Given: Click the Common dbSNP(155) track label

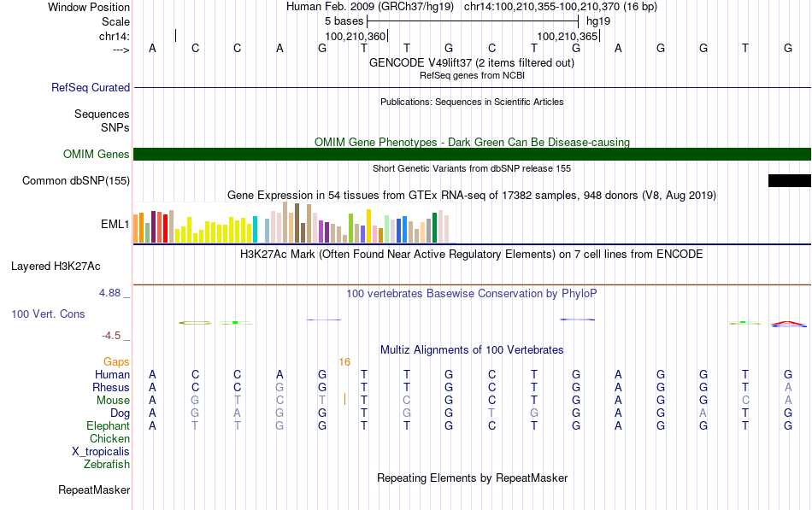Looking at the screenshot, I should point(75,181).
